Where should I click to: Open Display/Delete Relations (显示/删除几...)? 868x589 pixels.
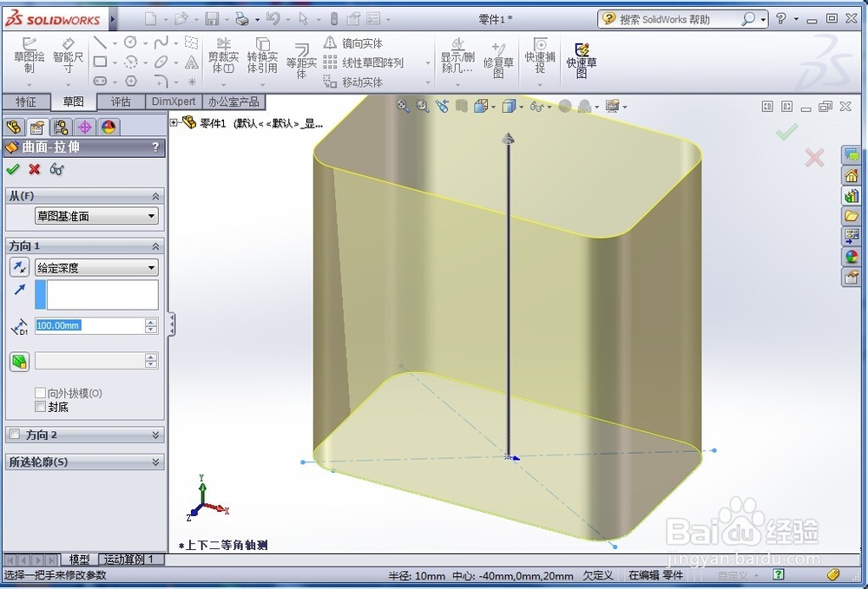pos(457,56)
